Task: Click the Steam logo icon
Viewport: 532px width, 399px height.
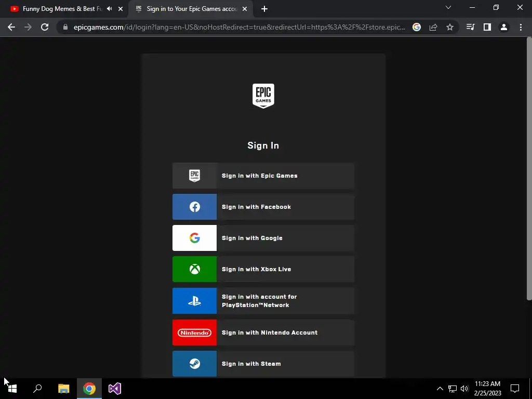Action: click(x=194, y=364)
